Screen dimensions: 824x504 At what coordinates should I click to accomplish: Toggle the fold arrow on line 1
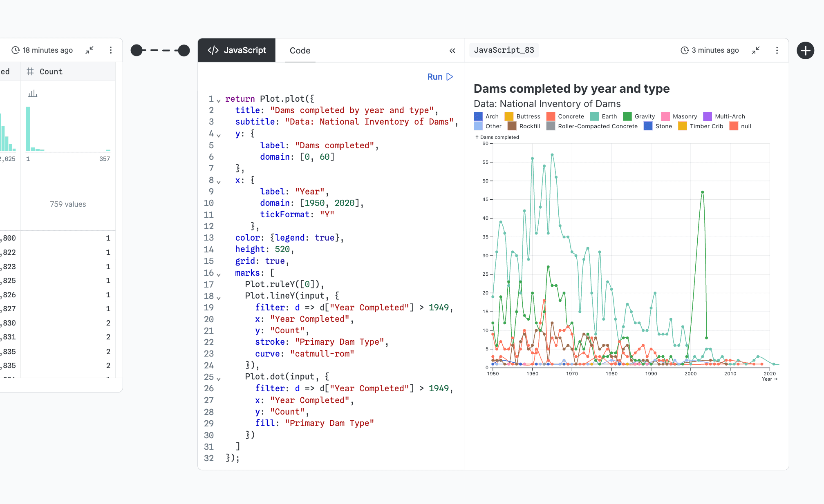pyautogui.click(x=219, y=100)
